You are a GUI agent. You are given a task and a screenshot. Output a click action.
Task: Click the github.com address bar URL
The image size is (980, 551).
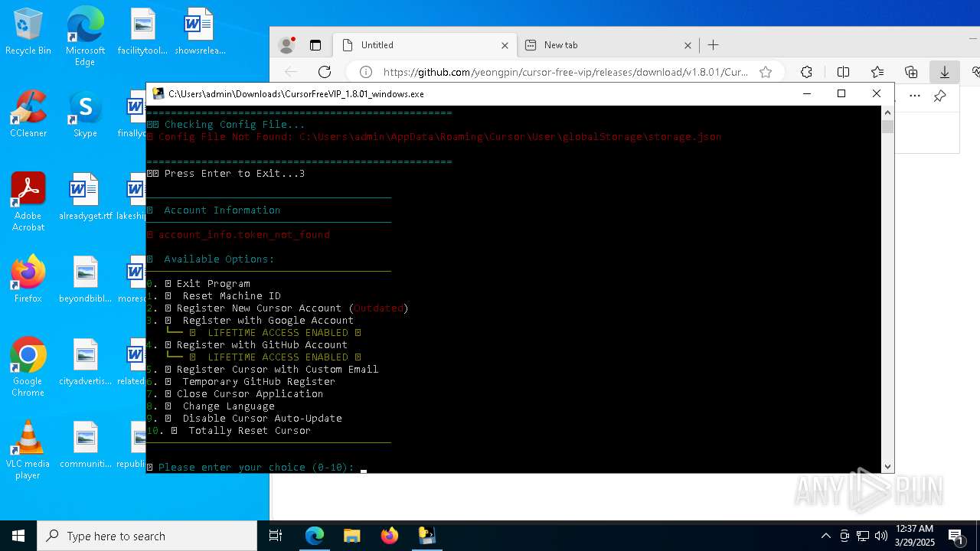(565, 72)
